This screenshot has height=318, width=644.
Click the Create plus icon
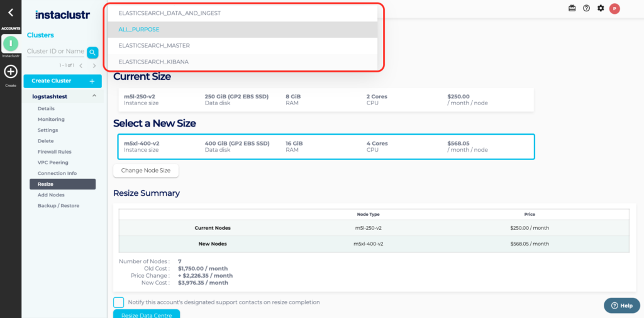pyautogui.click(x=10, y=72)
